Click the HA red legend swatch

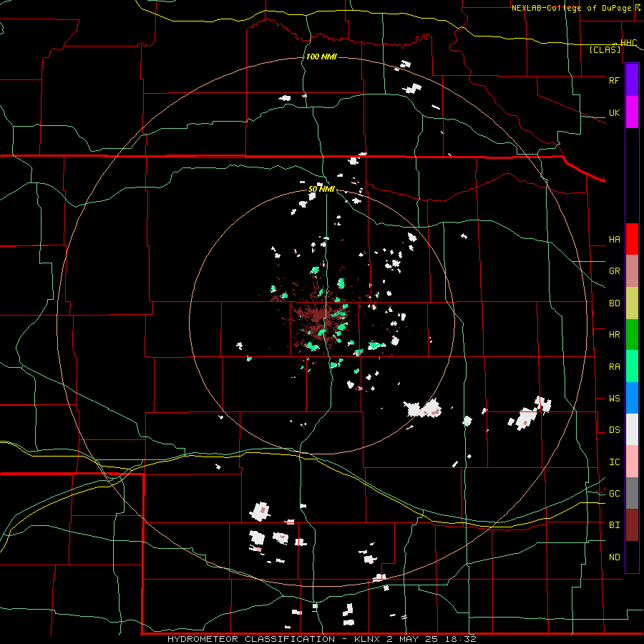tap(632, 239)
